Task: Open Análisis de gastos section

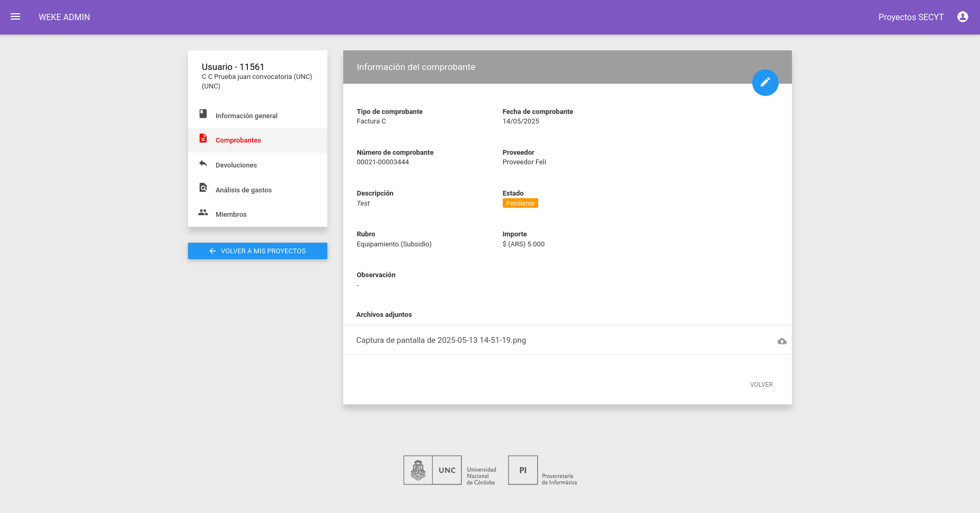Action: point(257,190)
